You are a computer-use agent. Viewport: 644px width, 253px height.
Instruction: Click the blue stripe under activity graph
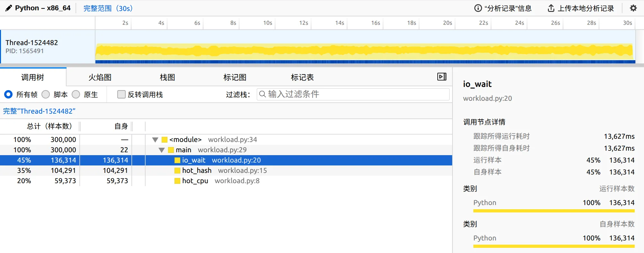(x=365, y=61)
